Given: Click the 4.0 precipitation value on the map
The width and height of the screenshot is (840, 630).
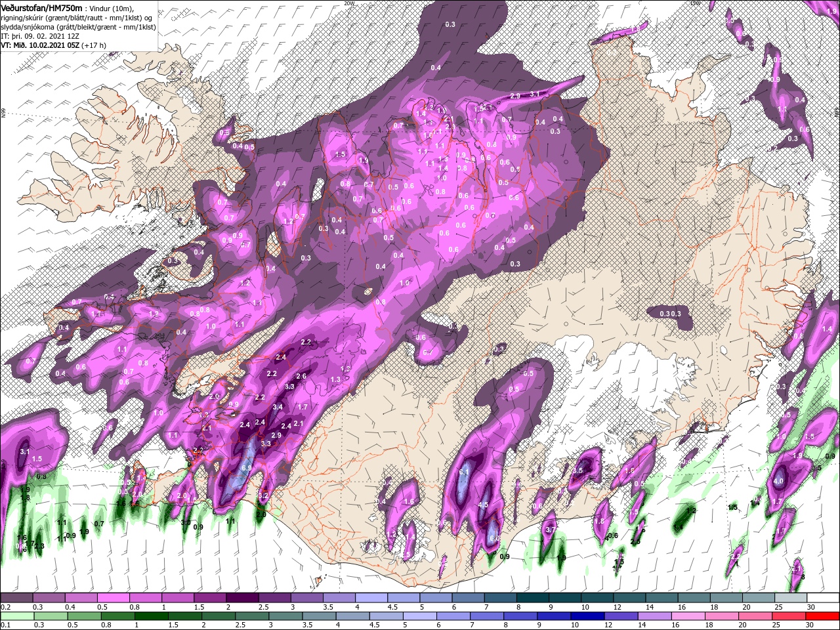Looking at the screenshot, I should coord(779,481).
